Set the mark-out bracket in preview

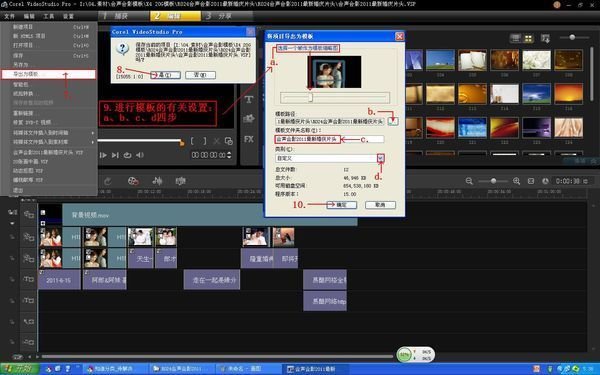point(205,141)
